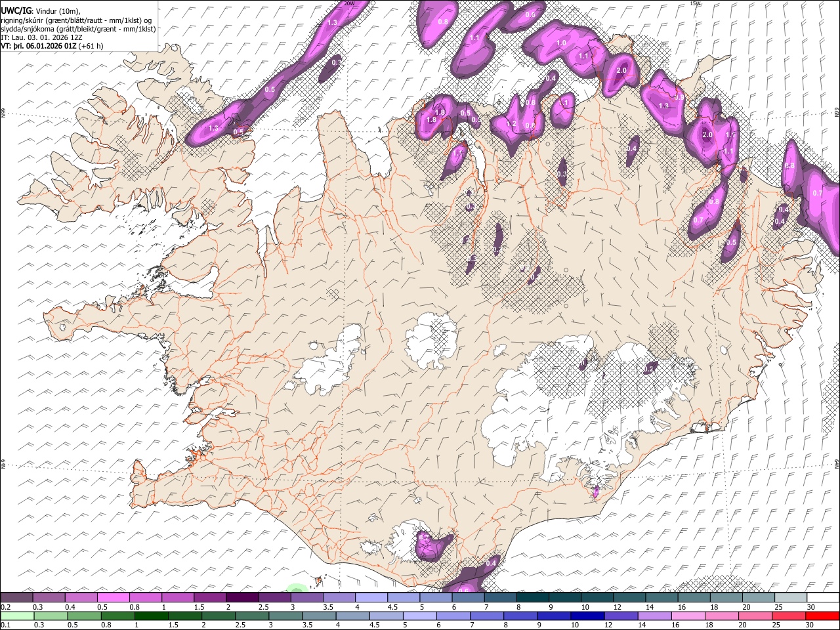Click the '1.2' precipitation value on the map
This screenshot has width=840, height=630.
511,124
